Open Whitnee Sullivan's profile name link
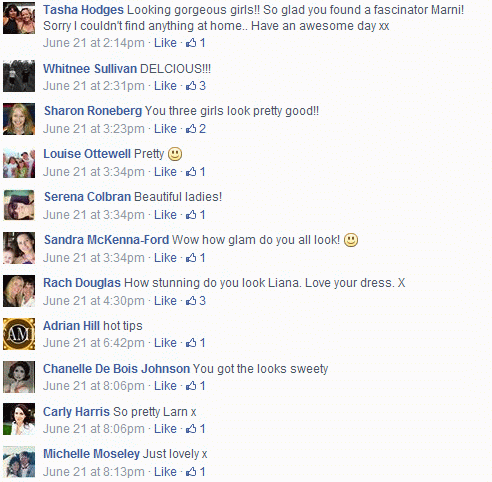The width and height of the screenshot is (492, 482). point(90,69)
